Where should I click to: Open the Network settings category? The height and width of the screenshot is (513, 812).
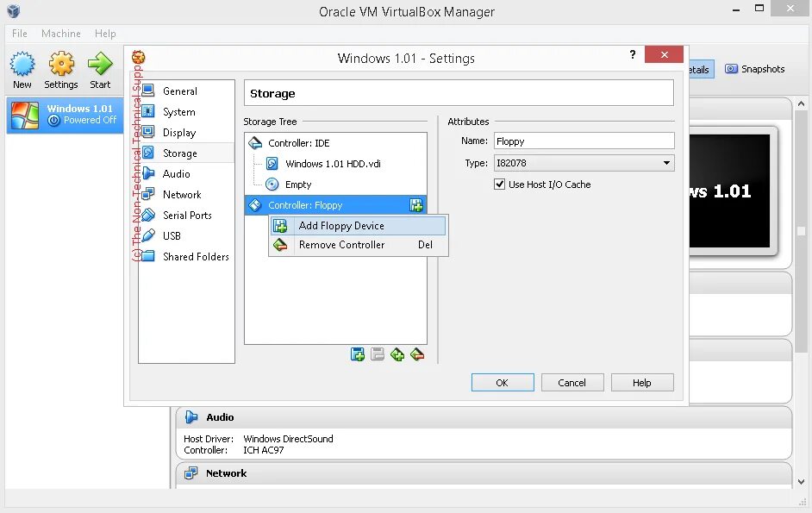click(186, 195)
